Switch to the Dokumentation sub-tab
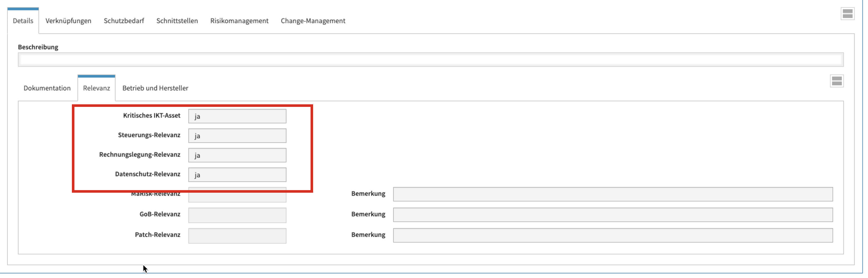Viewport: 868px width, 278px height. coord(47,88)
